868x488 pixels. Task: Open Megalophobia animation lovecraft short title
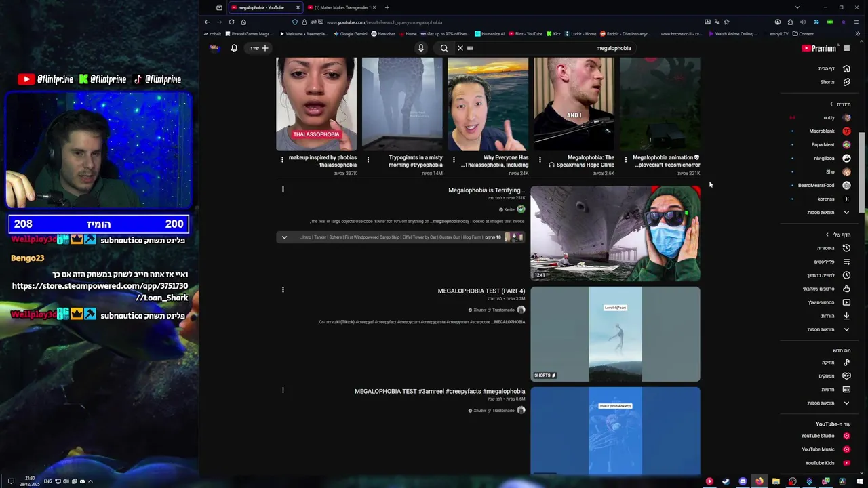(666, 161)
